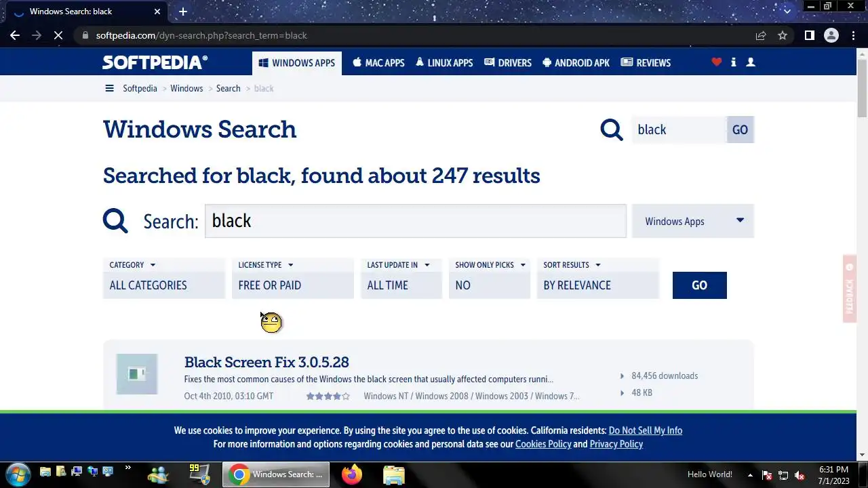Screen dimensions: 868x488
Task: Expand the Sort Results dropdown
Action: click(572, 265)
